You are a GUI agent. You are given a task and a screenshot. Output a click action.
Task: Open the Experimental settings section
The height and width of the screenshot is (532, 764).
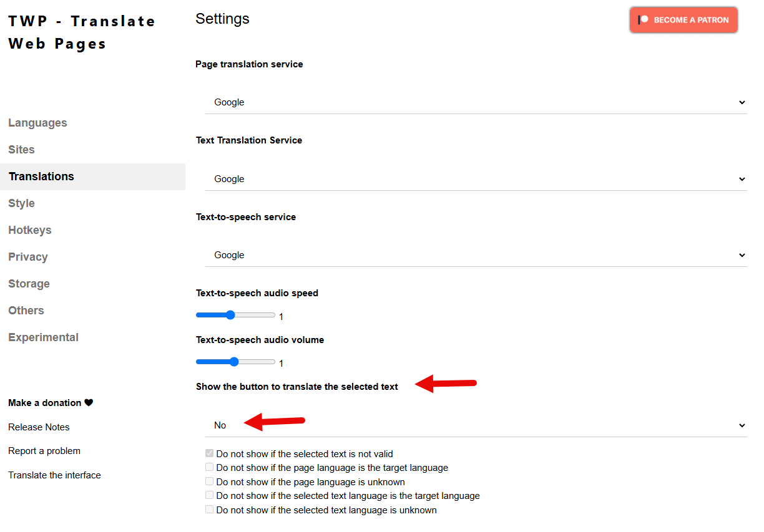coord(43,337)
